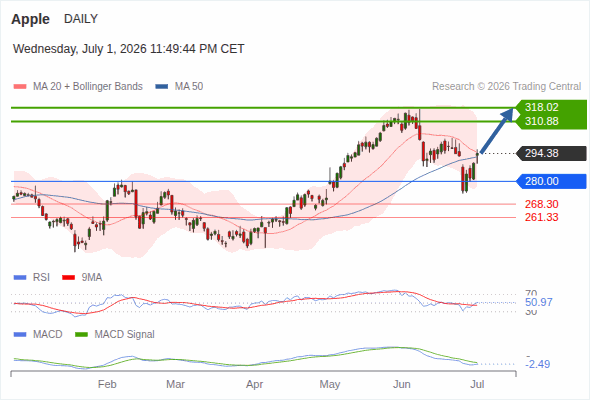The image size is (590, 400).
Task: Click the 9MA red legend swatch
Action: (68, 278)
